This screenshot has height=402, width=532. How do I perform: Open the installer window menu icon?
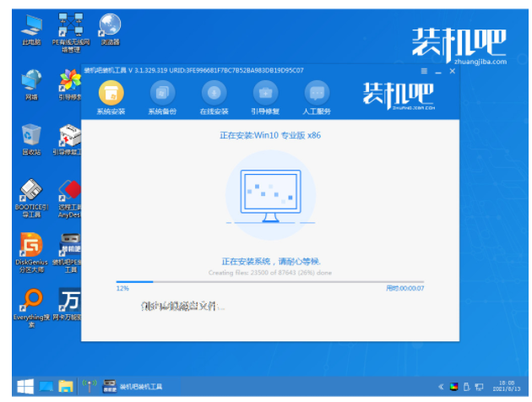click(424, 71)
